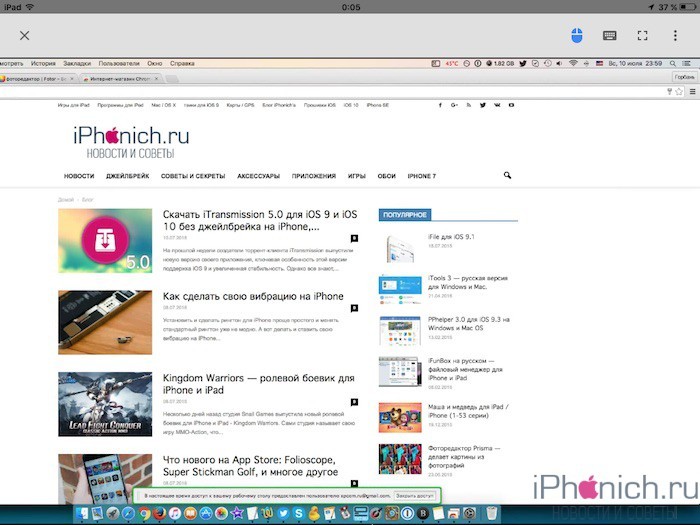700x525 pixels.
Task: Click the iPhonich.ru logo
Action: [131, 142]
